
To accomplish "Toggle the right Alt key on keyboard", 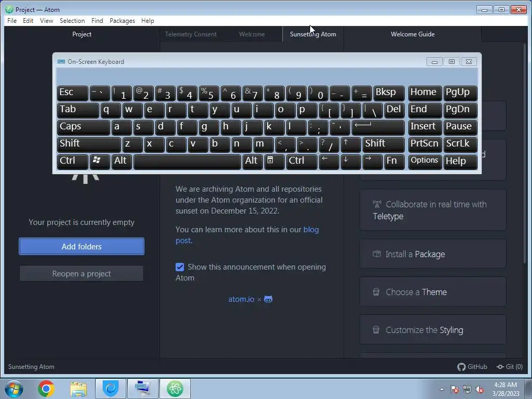I will pyautogui.click(x=252, y=162).
